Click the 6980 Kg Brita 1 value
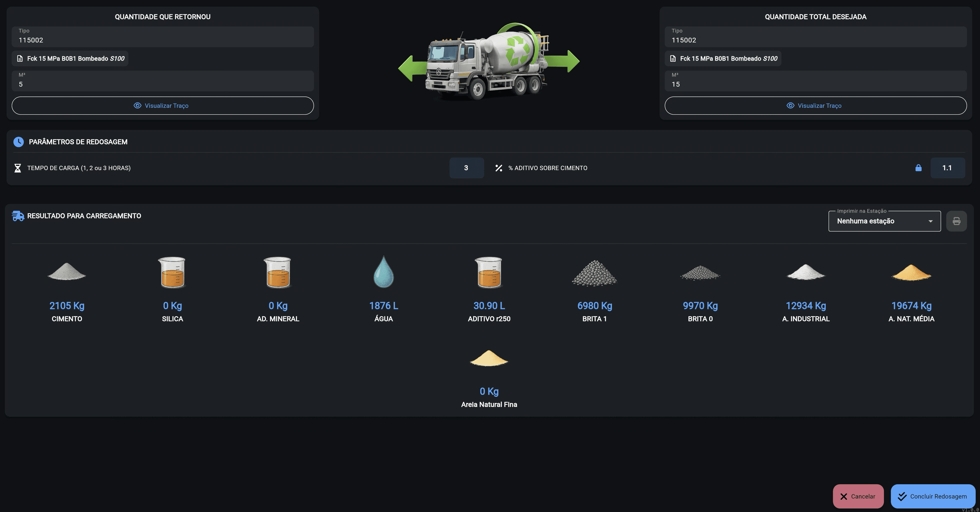This screenshot has height=512, width=980. click(x=595, y=306)
